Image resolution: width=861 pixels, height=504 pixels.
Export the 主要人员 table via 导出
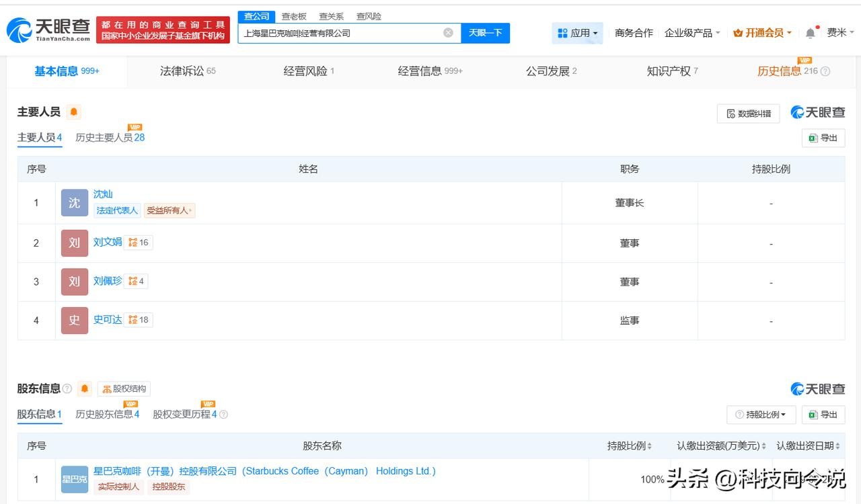tap(823, 138)
